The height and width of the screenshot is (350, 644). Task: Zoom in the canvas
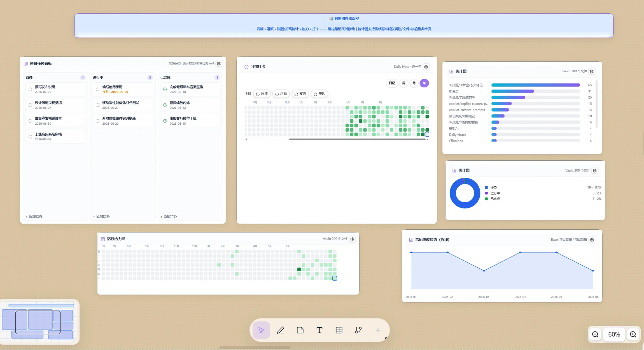pyautogui.click(x=633, y=334)
